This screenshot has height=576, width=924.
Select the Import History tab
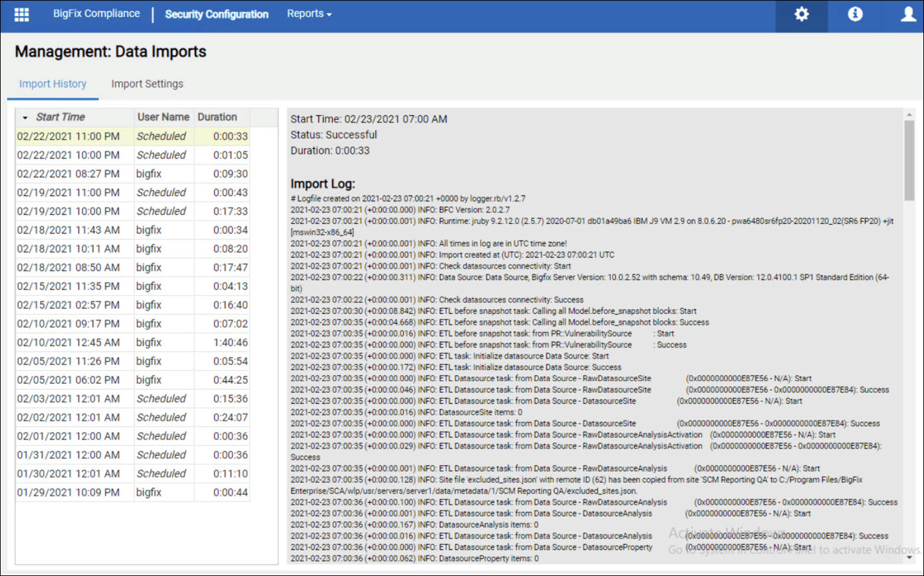click(52, 83)
